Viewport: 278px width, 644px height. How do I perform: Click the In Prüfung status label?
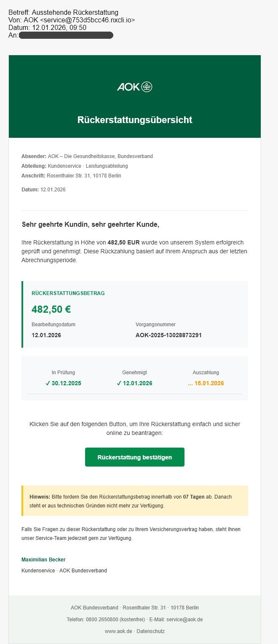pos(63,373)
